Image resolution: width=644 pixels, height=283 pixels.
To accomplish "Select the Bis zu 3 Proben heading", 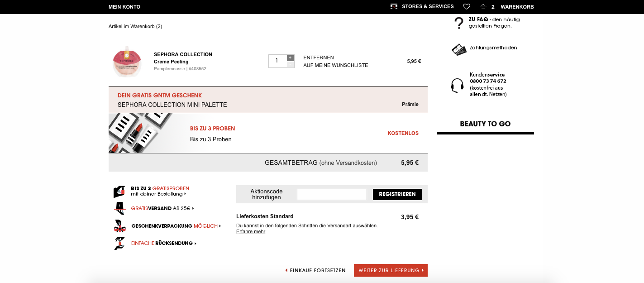I will point(213,129).
